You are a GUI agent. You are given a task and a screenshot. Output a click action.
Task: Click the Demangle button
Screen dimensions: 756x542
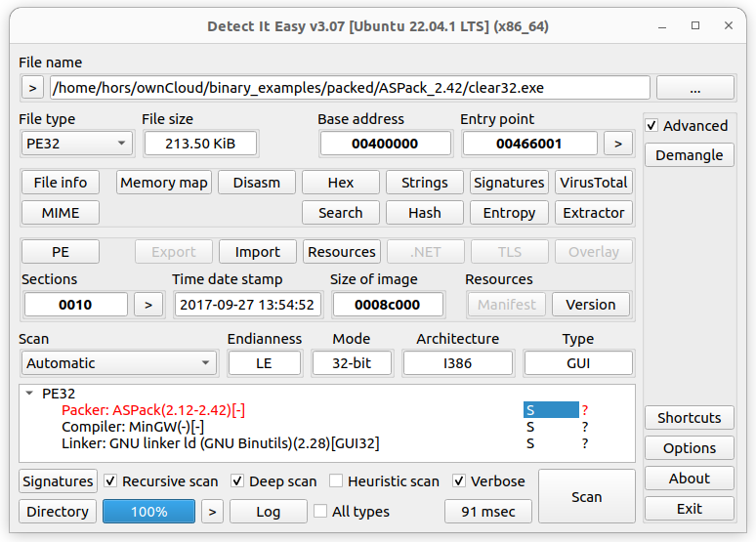689,155
